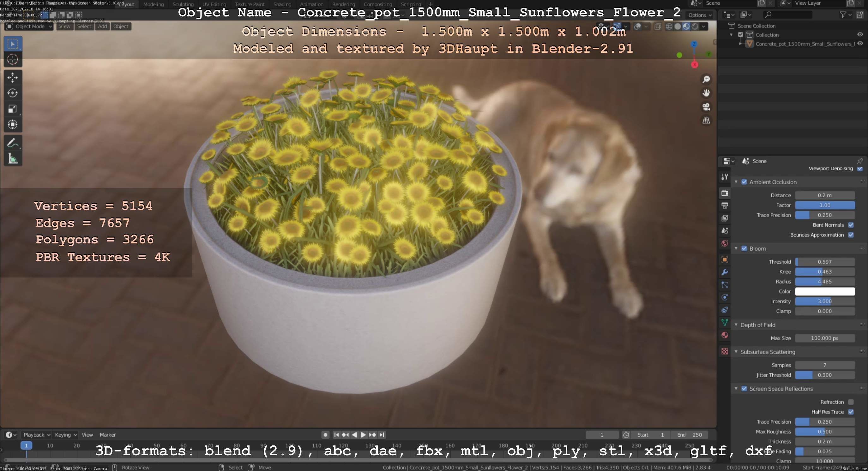Open the outliner filter dropdown
The height and width of the screenshot is (471, 868).
(x=846, y=15)
